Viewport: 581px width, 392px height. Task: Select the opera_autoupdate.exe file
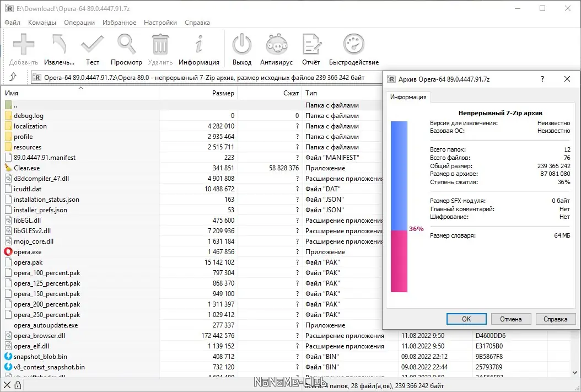tap(46, 325)
